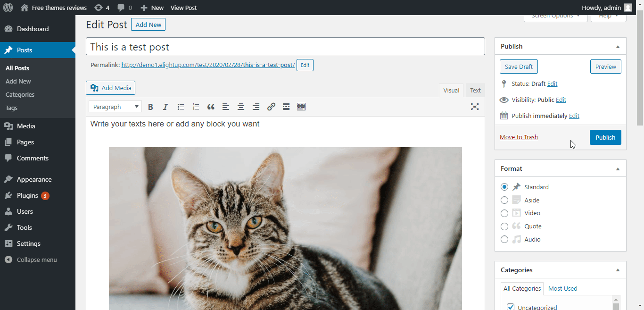Viewport: 644px width, 310px height.
Task: Click Edit button next to permalink
Action: [305, 65]
